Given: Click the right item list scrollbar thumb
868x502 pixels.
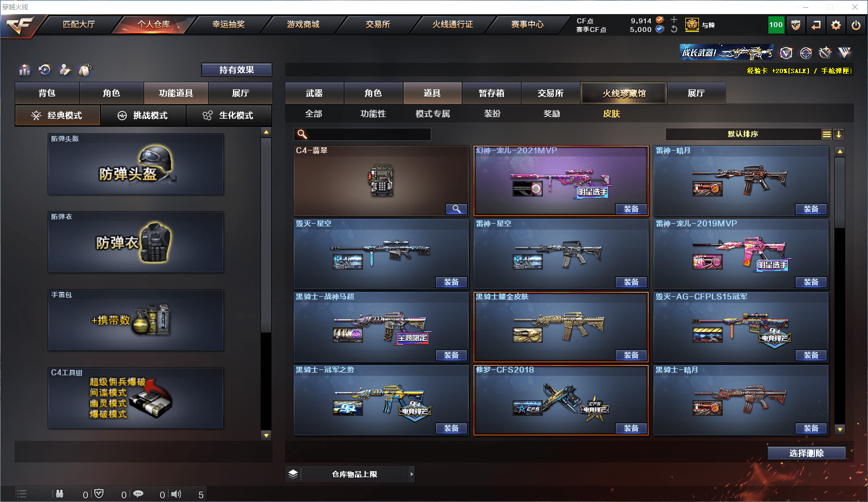Looking at the screenshot, I should [x=840, y=193].
